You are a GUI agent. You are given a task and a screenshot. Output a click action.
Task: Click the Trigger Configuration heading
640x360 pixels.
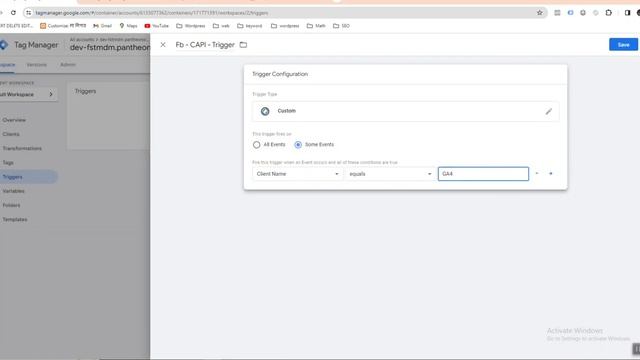pyautogui.click(x=280, y=74)
